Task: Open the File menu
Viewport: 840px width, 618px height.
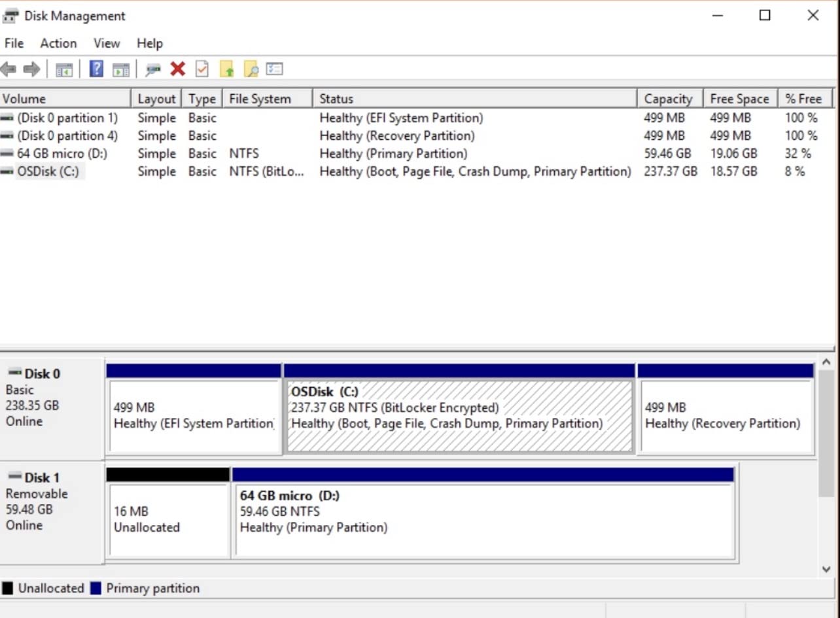Action: point(14,43)
